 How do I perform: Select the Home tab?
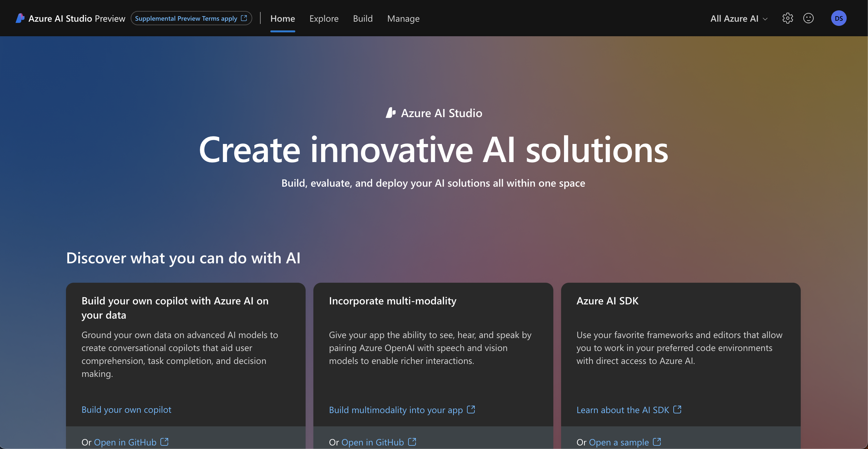pyautogui.click(x=282, y=18)
